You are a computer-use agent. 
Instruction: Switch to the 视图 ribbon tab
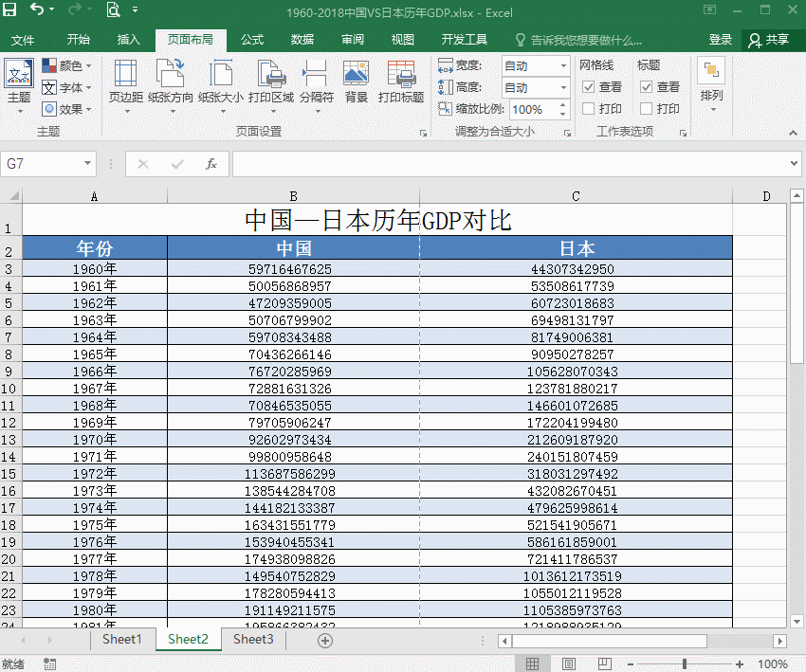(402, 40)
